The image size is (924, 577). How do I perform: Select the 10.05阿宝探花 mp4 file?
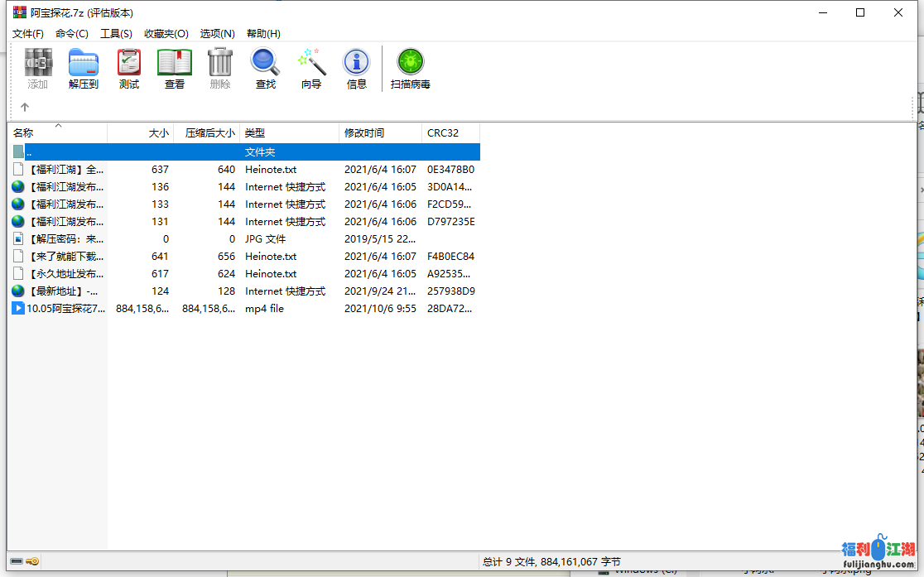tap(65, 309)
